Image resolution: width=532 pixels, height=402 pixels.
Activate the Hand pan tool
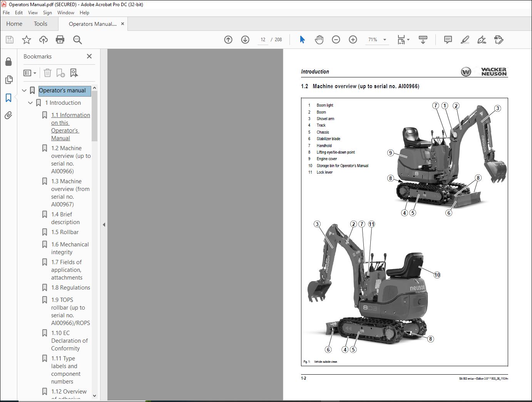point(319,40)
